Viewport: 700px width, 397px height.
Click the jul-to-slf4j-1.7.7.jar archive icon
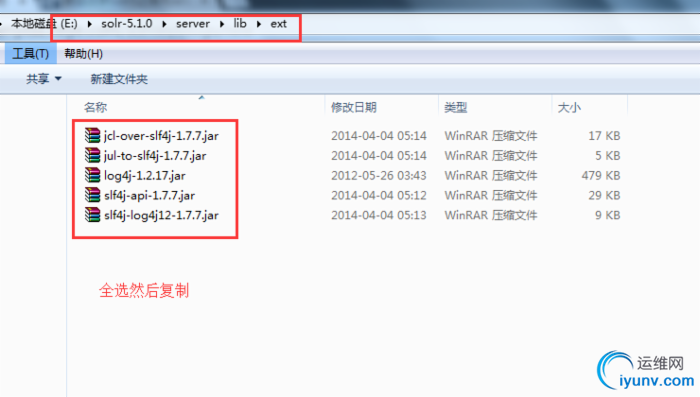coord(92,155)
